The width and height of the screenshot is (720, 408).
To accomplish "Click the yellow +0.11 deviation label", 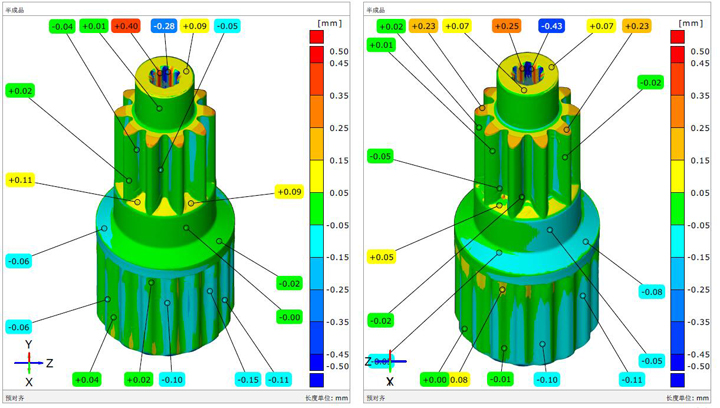I will coord(20,181).
